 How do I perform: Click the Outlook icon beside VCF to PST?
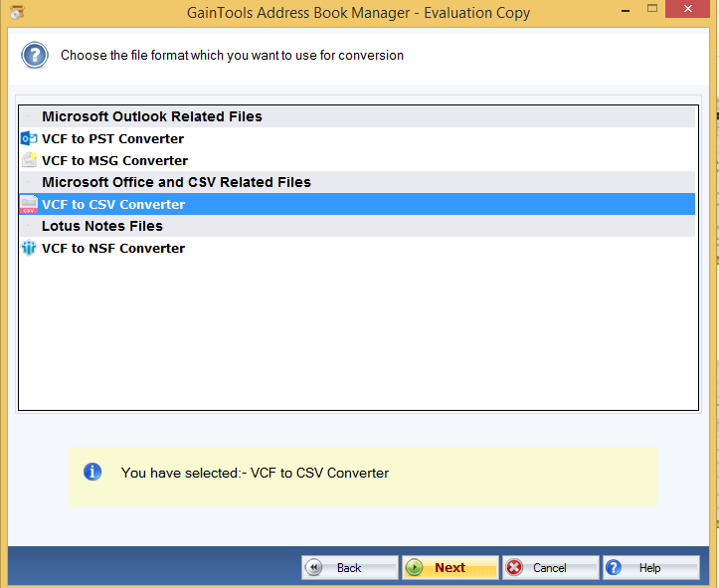(29, 138)
